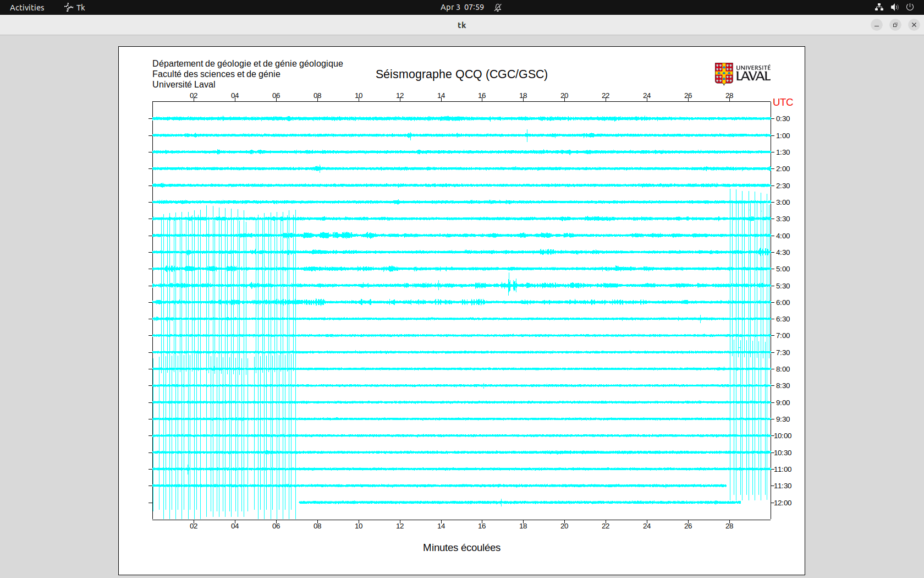
Task: Click the top axis 14 minute tick
Action: (x=441, y=96)
